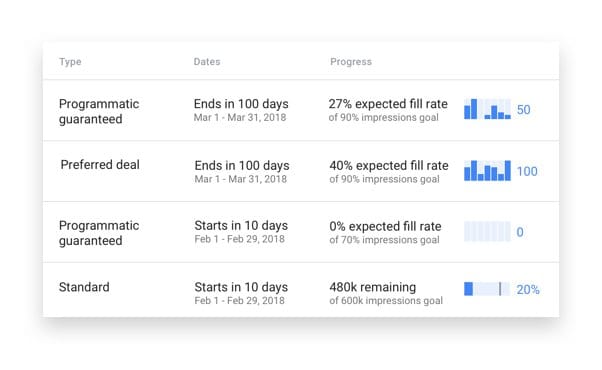Click the 20% progress bar
The width and height of the screenshot is (602, 370).
487,289
